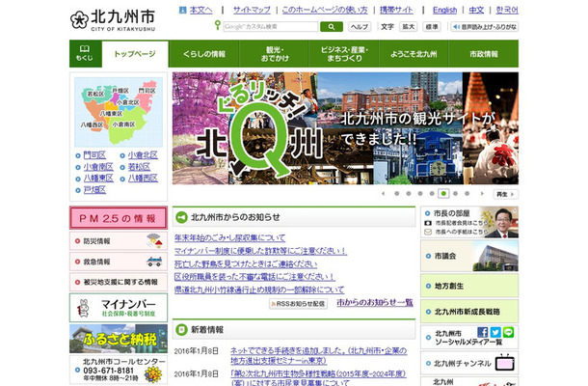Select the active green slideshow dot
Screen dimensions: 588x386
tap(443, 193)
